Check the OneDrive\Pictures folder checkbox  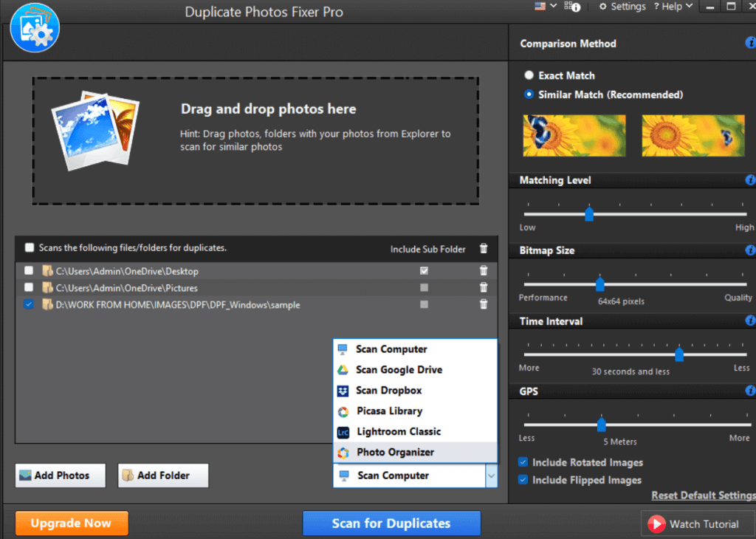[29, 287]
